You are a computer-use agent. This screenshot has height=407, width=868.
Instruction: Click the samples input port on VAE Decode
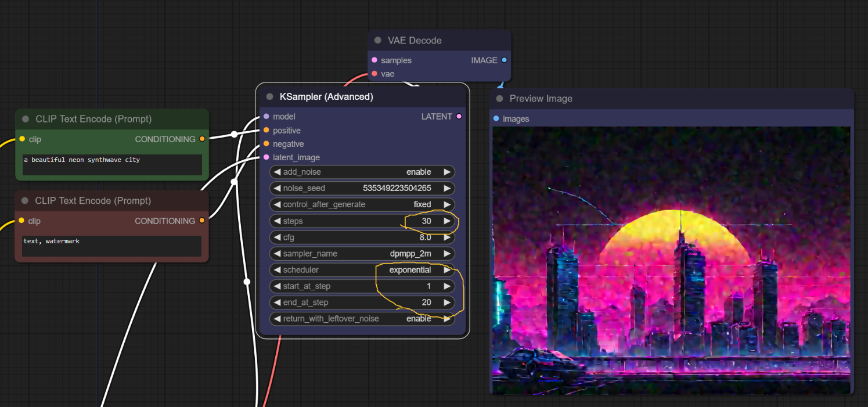click(374, 60)
